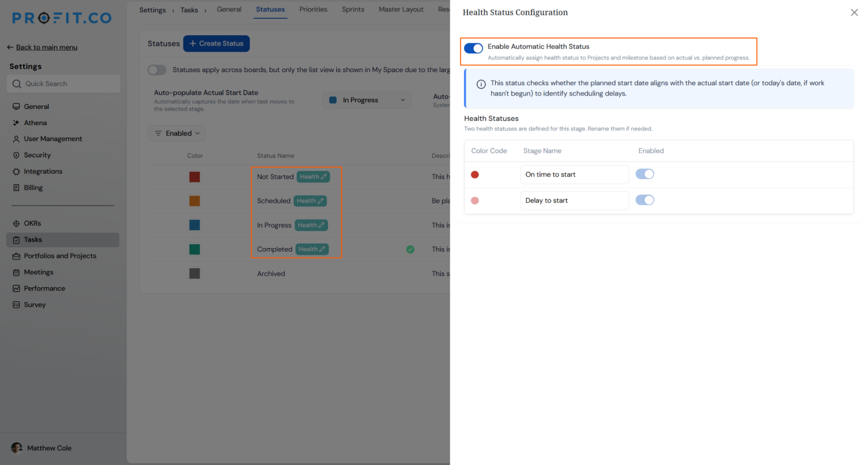Close the Health Status Configuration panel
Screen dimensions: 868x465
854,13
